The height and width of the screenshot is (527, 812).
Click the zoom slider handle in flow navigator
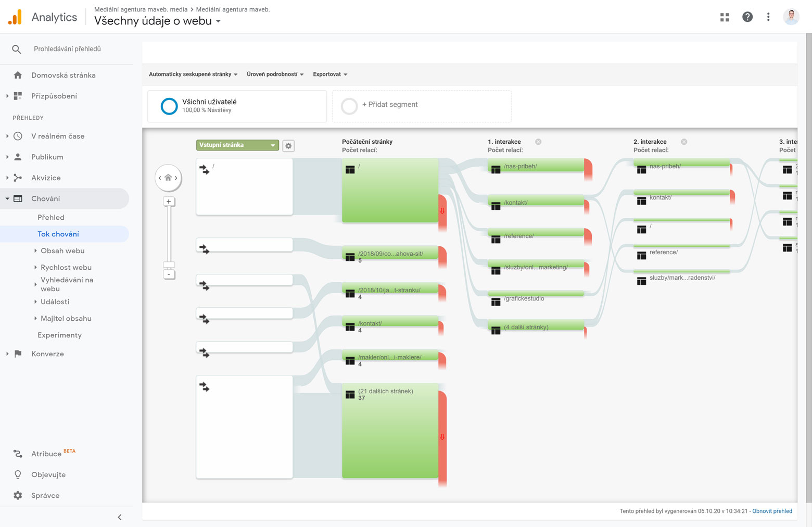tap(169, 265)
